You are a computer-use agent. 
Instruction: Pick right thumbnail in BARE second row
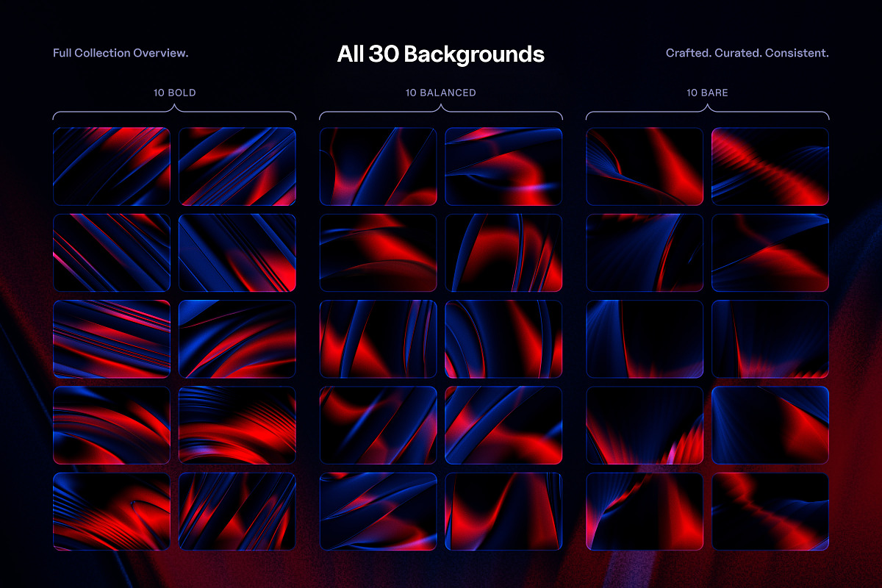[x=770, y=253]
